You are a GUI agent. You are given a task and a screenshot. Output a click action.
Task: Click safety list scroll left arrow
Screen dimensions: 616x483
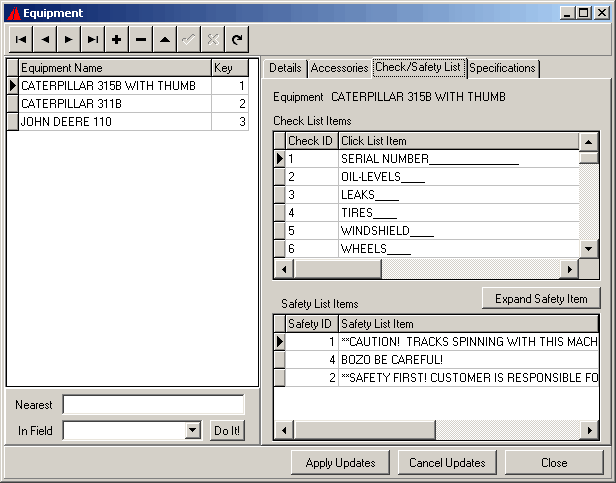[284, 430]
